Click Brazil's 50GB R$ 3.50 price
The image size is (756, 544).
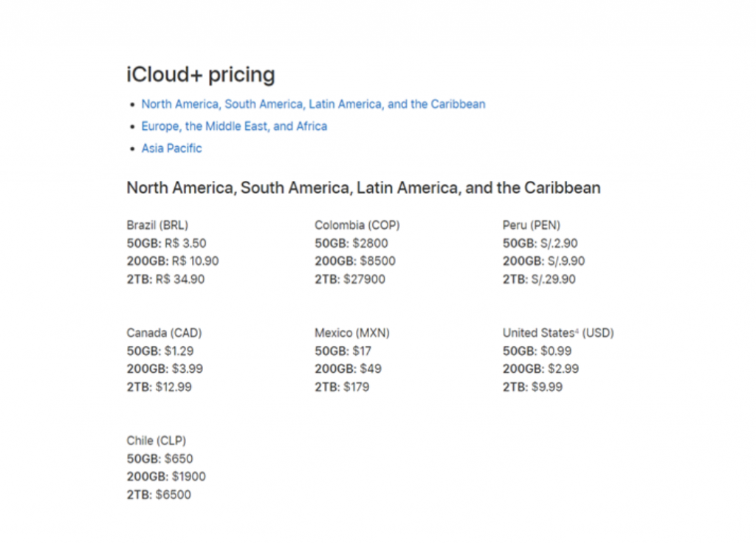click(166, 243)
